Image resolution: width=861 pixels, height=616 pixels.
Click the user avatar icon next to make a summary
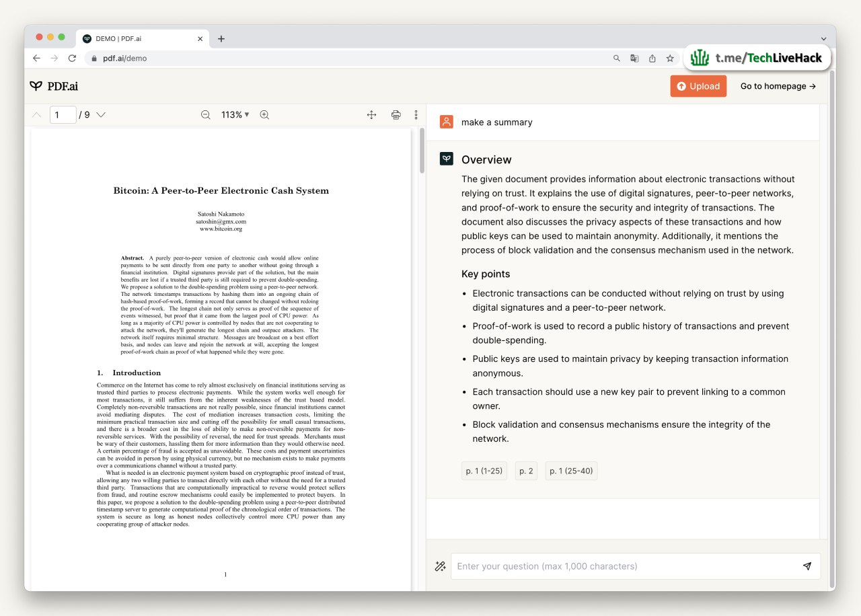pyautogui.click(x=447, y=122)
